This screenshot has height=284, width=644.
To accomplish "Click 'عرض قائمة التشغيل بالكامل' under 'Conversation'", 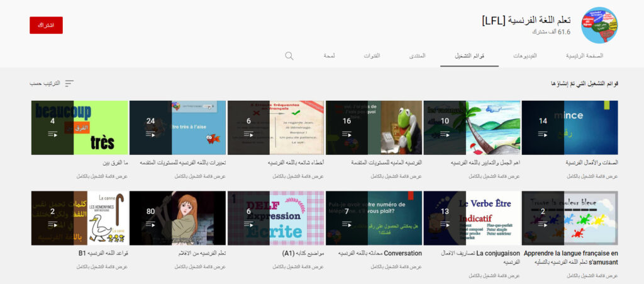I will pos(396,267).
